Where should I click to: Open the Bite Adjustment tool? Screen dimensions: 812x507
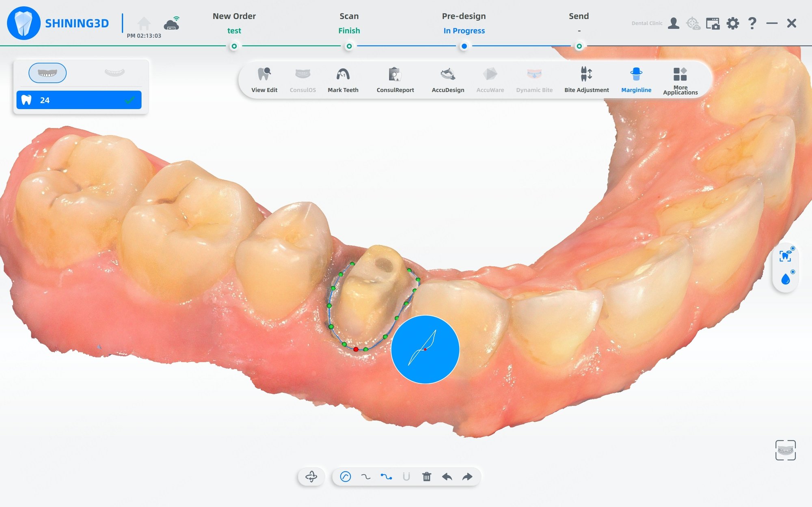pyautogui.click(x=586, y=79)
